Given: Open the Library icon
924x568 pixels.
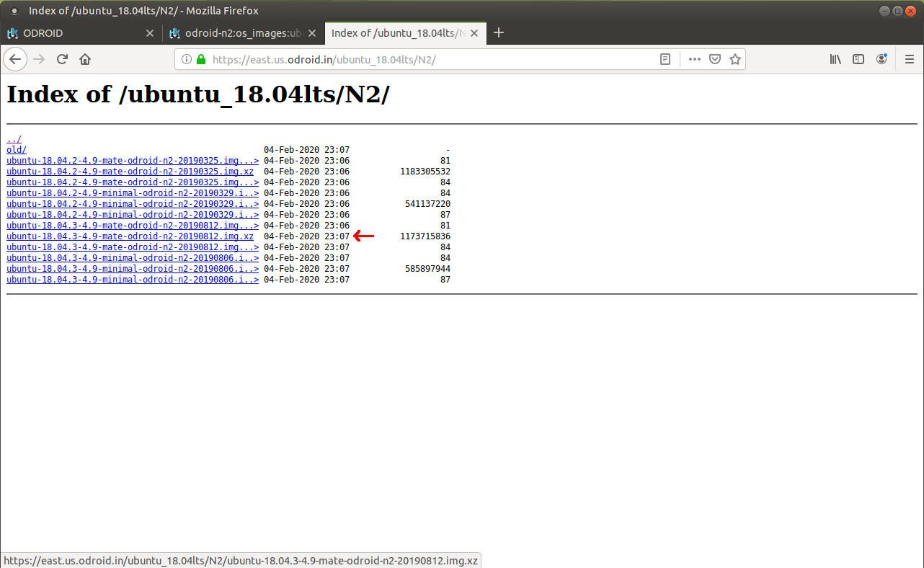Looking at the screenshot, I should click(x=835, y=59).
